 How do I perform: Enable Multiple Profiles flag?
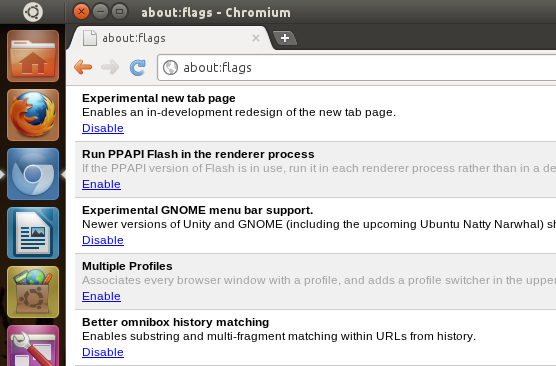[101, 296]
